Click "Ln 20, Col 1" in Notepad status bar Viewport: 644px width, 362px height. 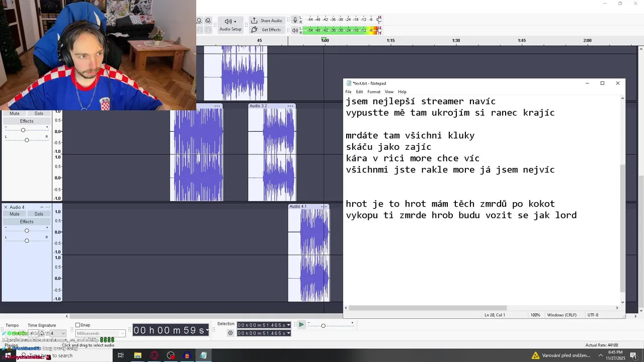[x=495, y=315]
